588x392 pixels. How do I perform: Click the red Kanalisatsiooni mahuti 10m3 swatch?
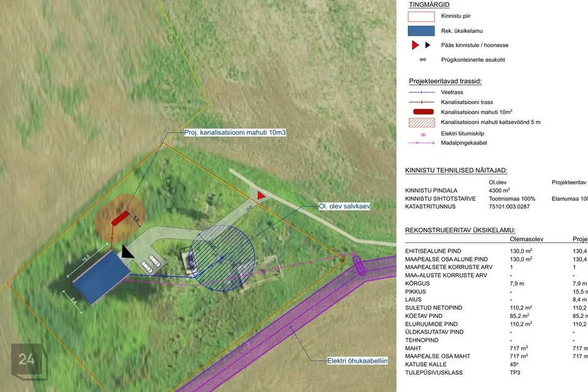pos(423,112)
